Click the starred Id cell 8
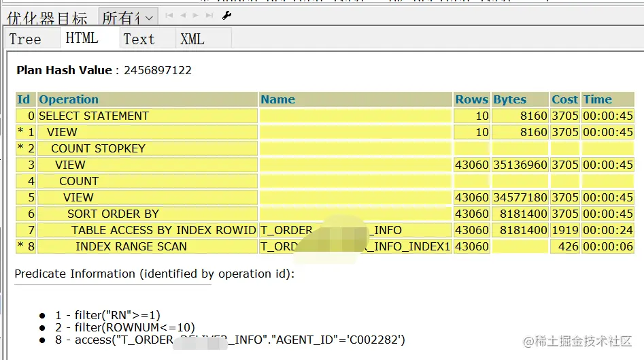The width and height of the screenshot is (644, 360). tap(26, 246)
